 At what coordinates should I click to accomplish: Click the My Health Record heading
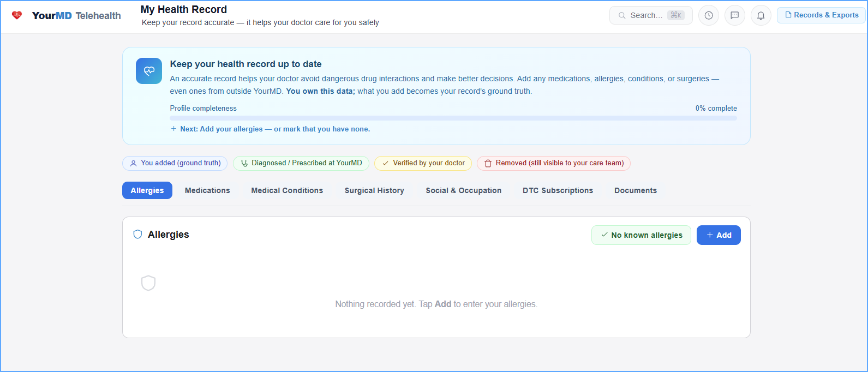tap(184, 9)
